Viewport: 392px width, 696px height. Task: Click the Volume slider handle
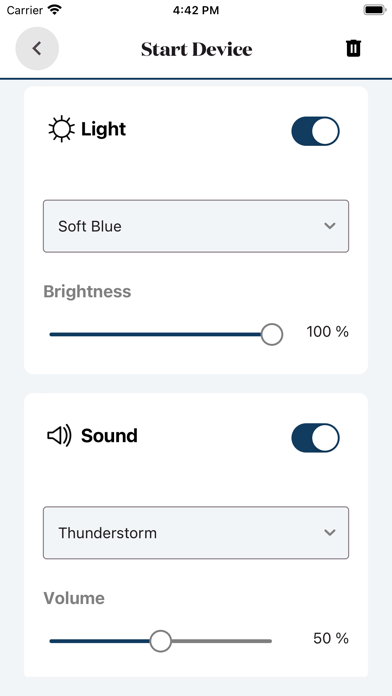pos(161,641)
